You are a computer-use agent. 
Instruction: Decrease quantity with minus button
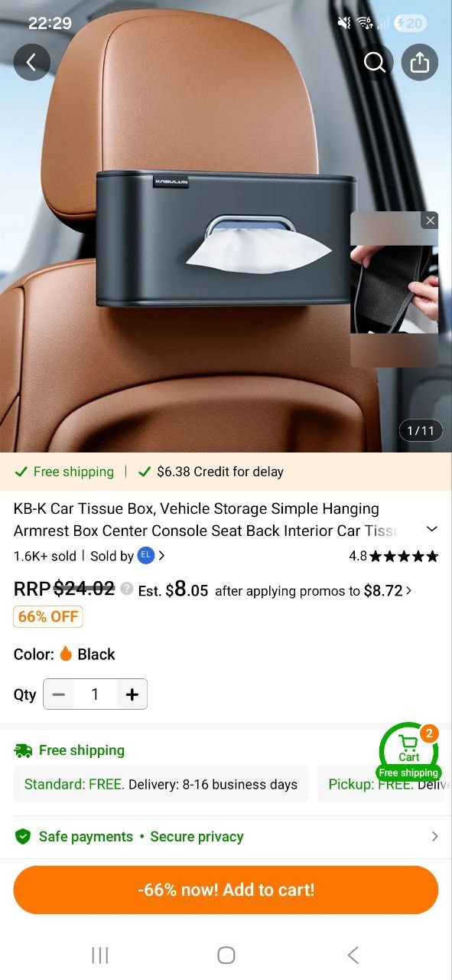[59, 694]
